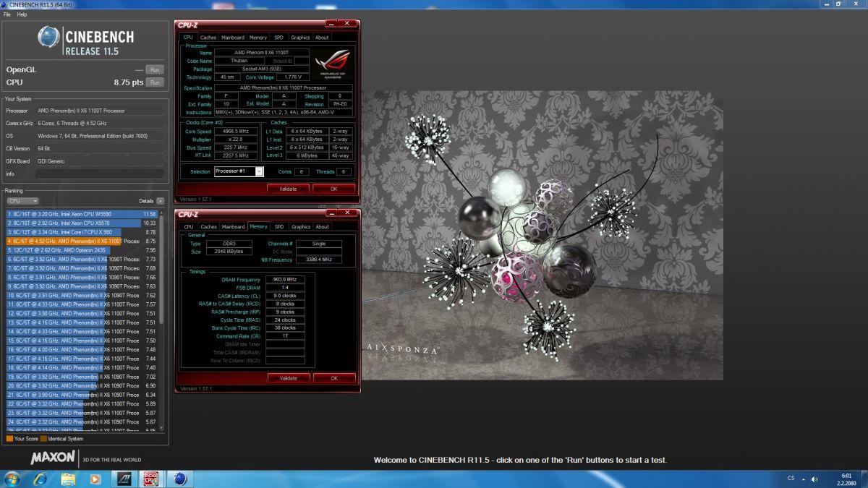
Task: Select the highlighted orange 4.52 GHz ranking entry
Action: [x=82, y=241]
